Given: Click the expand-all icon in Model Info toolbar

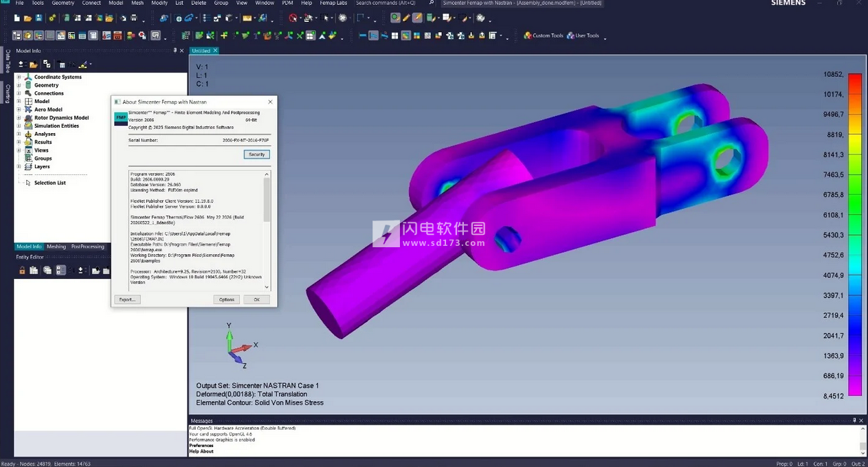Looking at the screenshot, I should (21, 65).
